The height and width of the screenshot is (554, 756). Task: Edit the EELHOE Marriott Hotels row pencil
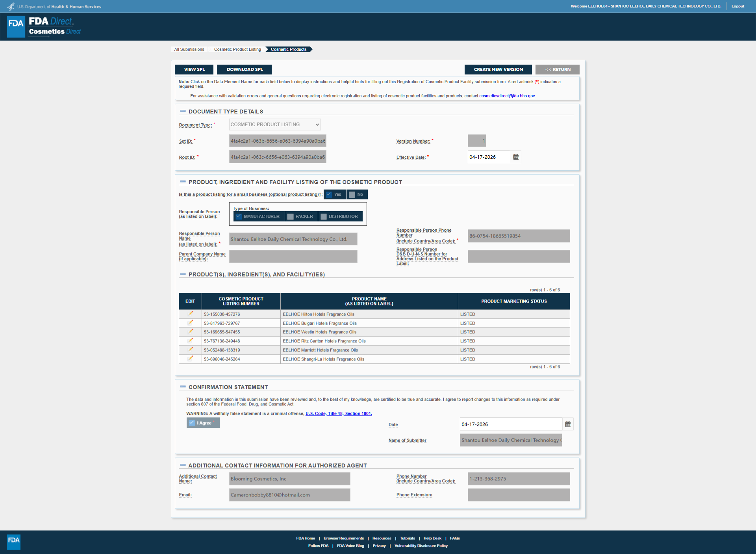click(191, 350)
